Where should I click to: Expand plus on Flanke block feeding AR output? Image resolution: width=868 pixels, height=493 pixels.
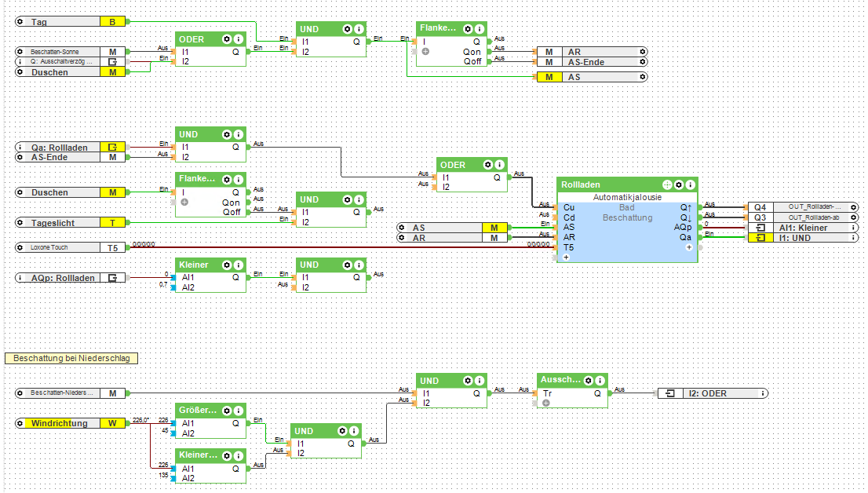click(425, 52)
